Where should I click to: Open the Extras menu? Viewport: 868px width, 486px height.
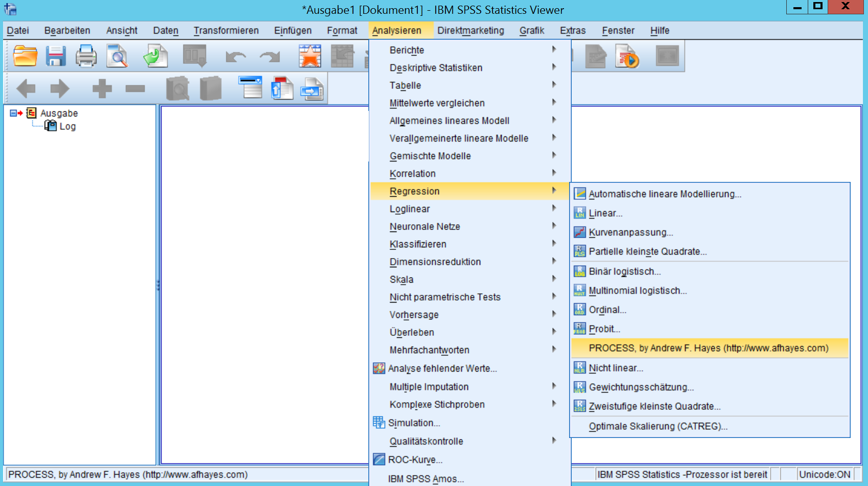click(x=573, y=31)
